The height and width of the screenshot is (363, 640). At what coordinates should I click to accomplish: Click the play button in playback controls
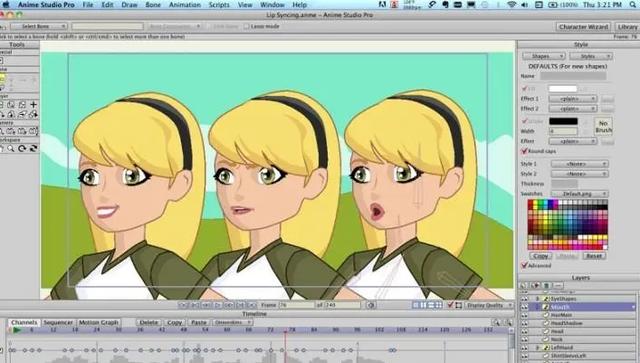(218, 305)
